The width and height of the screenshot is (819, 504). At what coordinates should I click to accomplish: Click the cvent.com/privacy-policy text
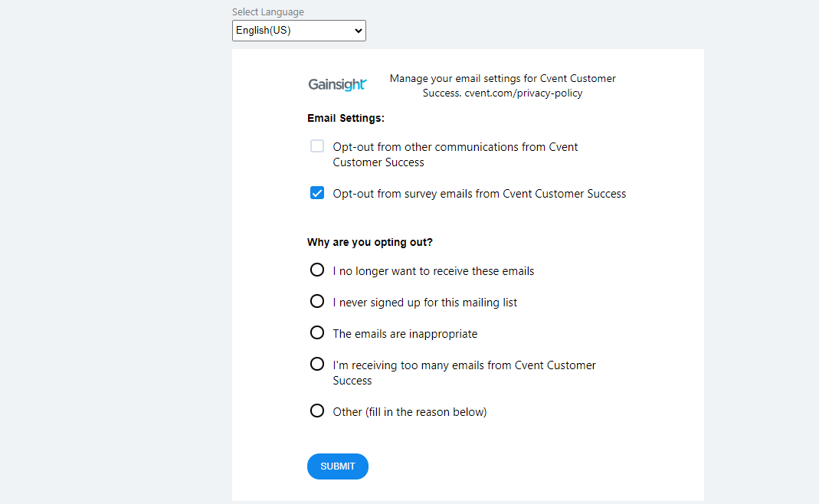[x=523, y=93]
